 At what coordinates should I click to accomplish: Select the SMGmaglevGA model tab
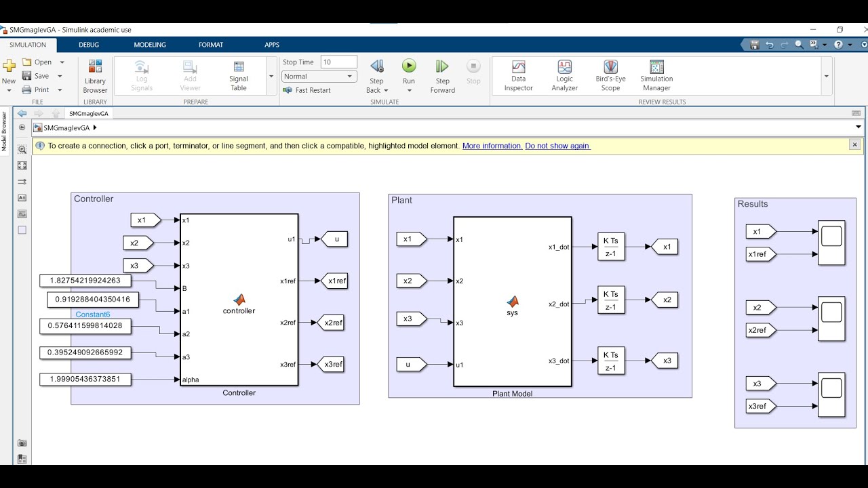[x=89, y=113]
